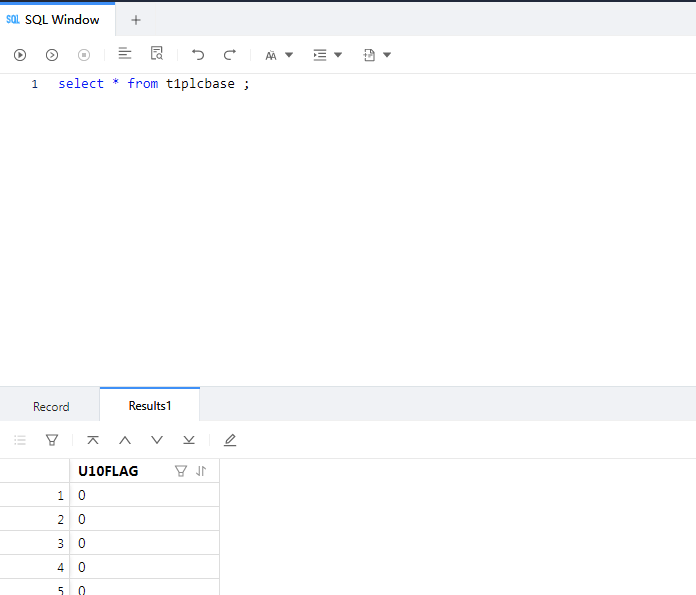Jump to the last result row
The width and height of the screenshot is (696, 595).
189,440
